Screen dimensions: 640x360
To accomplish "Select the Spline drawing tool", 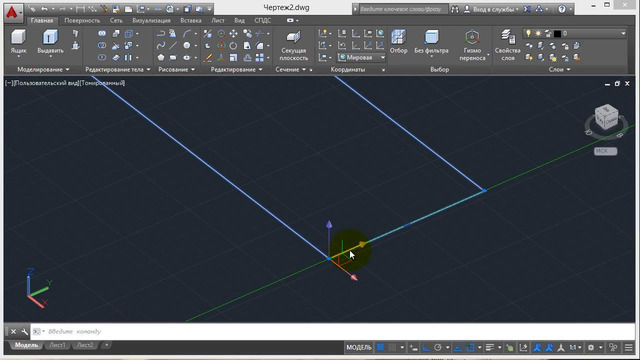I will pyautogui.click(x=161, y=45).
